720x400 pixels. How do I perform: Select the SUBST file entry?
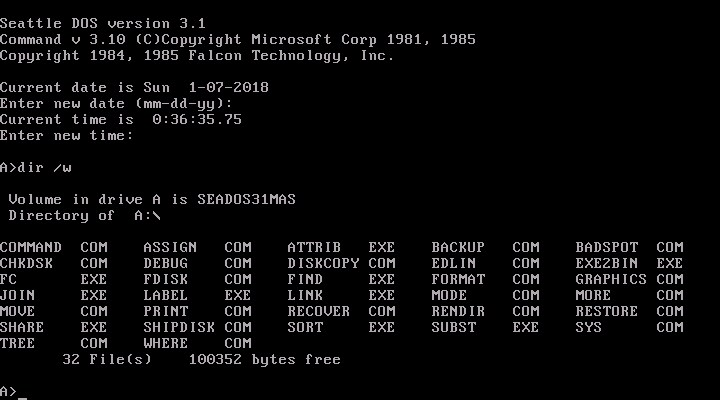(455, 327)
